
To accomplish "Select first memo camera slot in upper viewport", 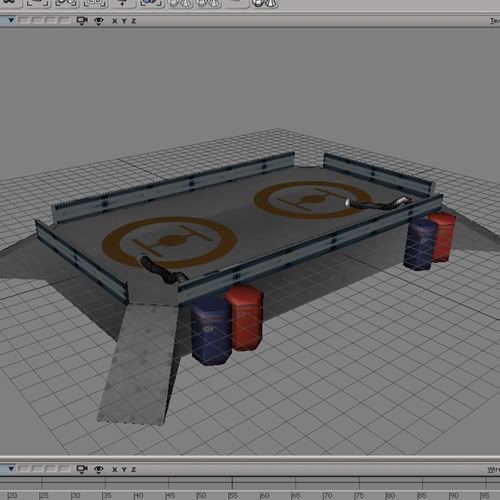I will [23, 21].
